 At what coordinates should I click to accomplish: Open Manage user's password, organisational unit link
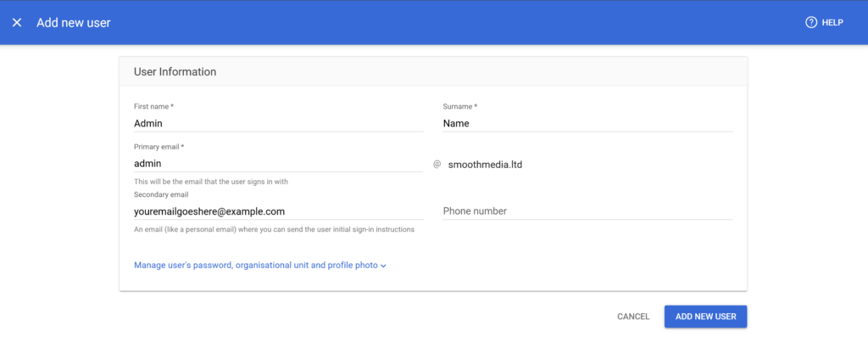coord(256,266)
